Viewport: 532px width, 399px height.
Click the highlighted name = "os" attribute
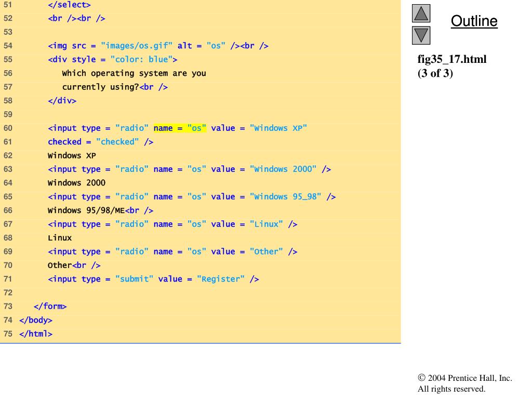180,128
